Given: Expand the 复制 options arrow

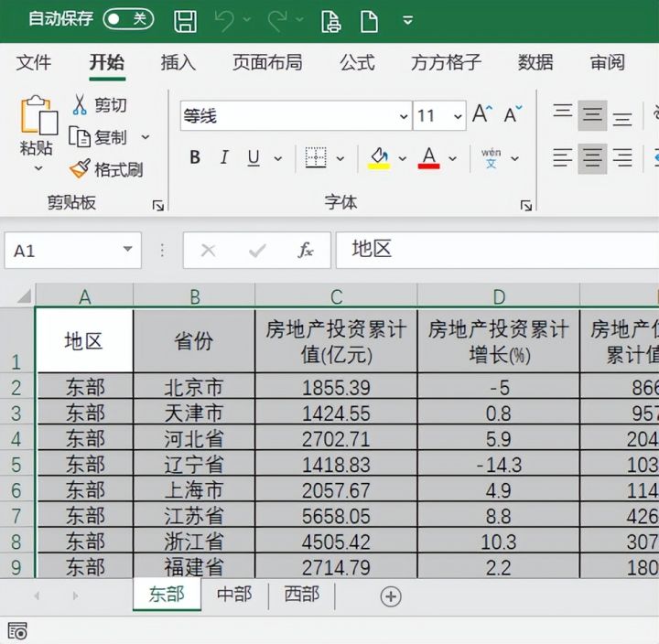Looking at the screenshot, I should pos(146,137).
